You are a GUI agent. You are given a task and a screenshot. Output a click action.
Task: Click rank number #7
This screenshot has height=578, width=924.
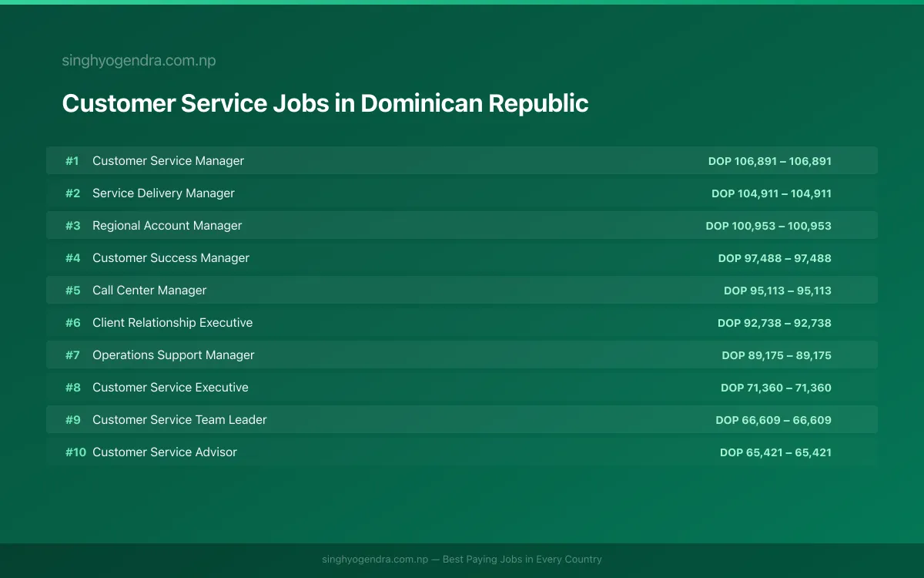[72, 355]
